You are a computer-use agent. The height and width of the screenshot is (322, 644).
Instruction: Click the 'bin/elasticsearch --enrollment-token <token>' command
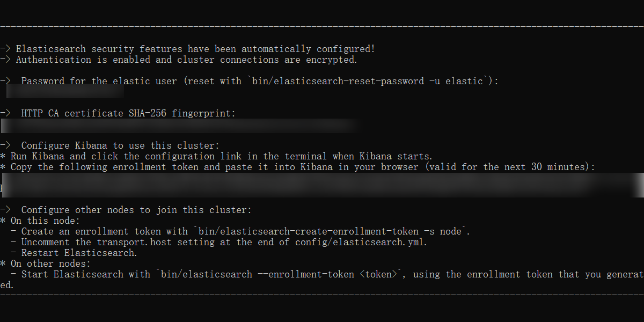pos(279,274)
